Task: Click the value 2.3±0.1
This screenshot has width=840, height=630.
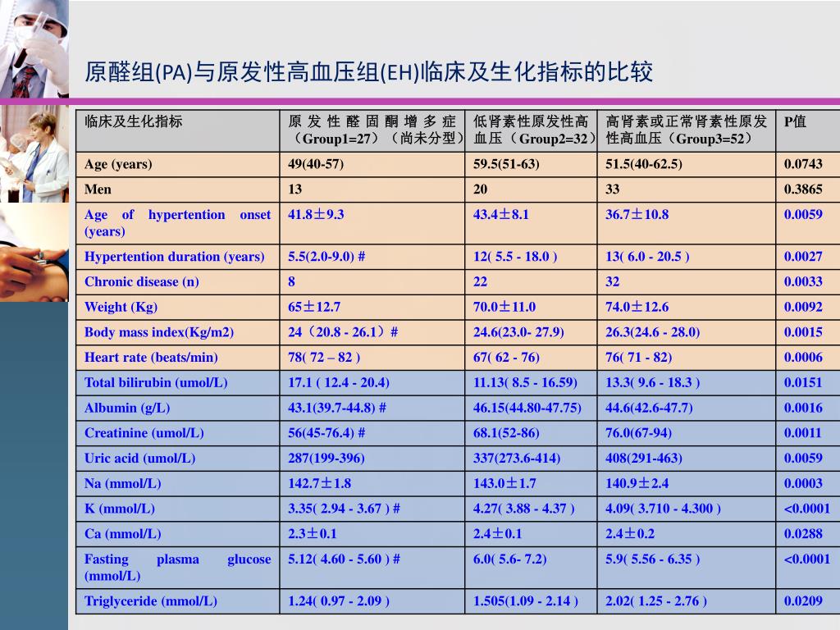Action: tap(313, 533)
